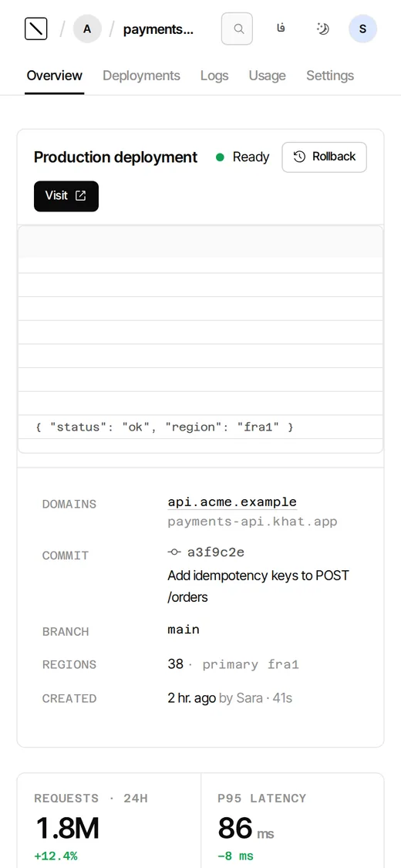This screenshot has height=868, width=401.
Task: Click the payments project breadcrumb name
Action: click(158, 29)
